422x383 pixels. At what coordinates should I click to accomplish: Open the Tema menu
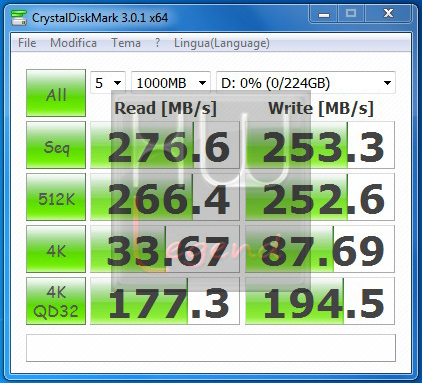pyautogui.click(x=126, y=43)
